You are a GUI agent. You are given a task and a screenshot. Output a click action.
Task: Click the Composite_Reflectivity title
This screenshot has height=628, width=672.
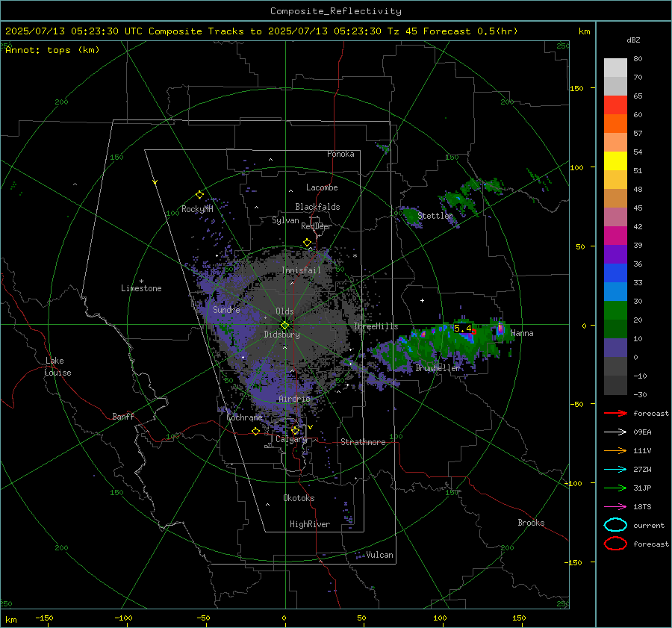click(336, 11)
